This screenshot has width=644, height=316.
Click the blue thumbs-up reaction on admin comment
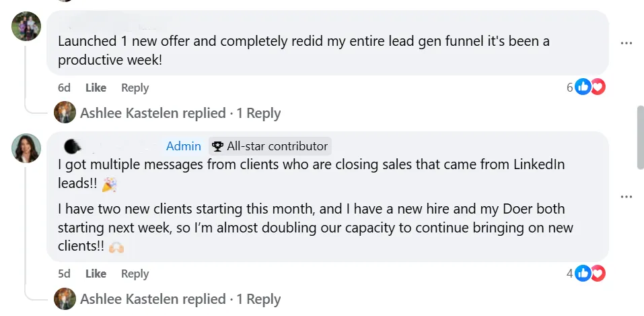pyautogui.click(x=582, y=273)
